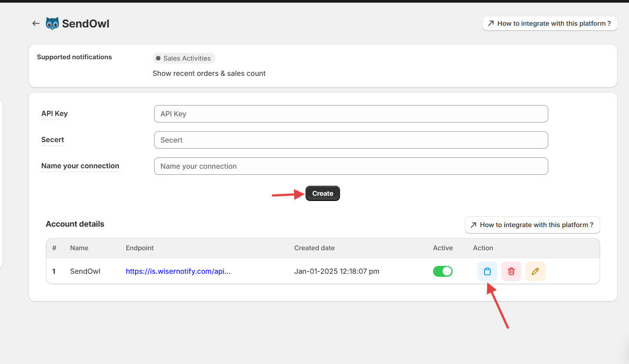Click the SendOwl owl logo

(x=52, y=24)
